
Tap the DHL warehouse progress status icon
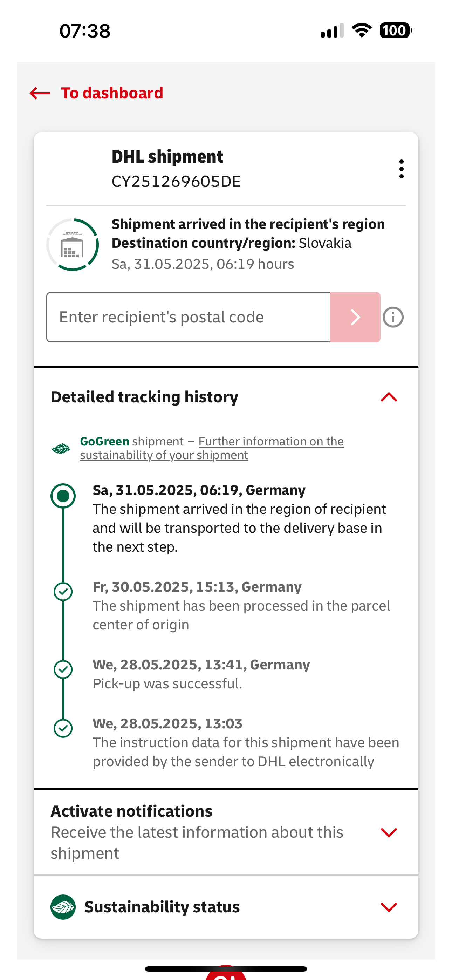click(72, 245)
